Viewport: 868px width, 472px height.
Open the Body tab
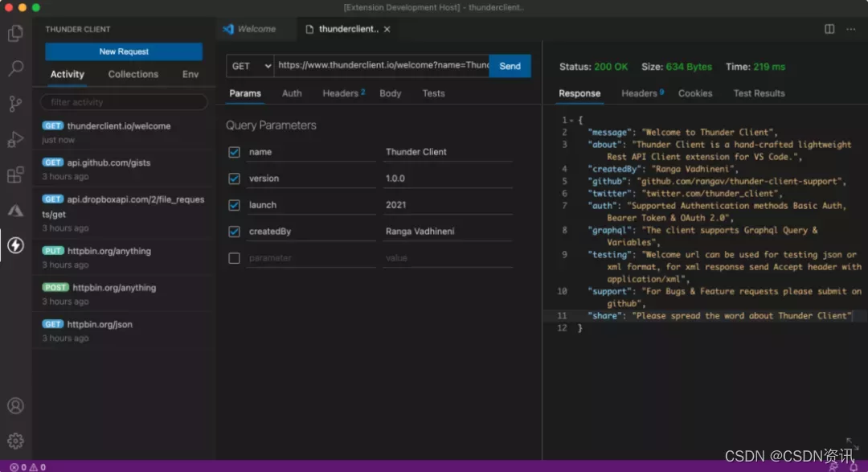point(391,93)
